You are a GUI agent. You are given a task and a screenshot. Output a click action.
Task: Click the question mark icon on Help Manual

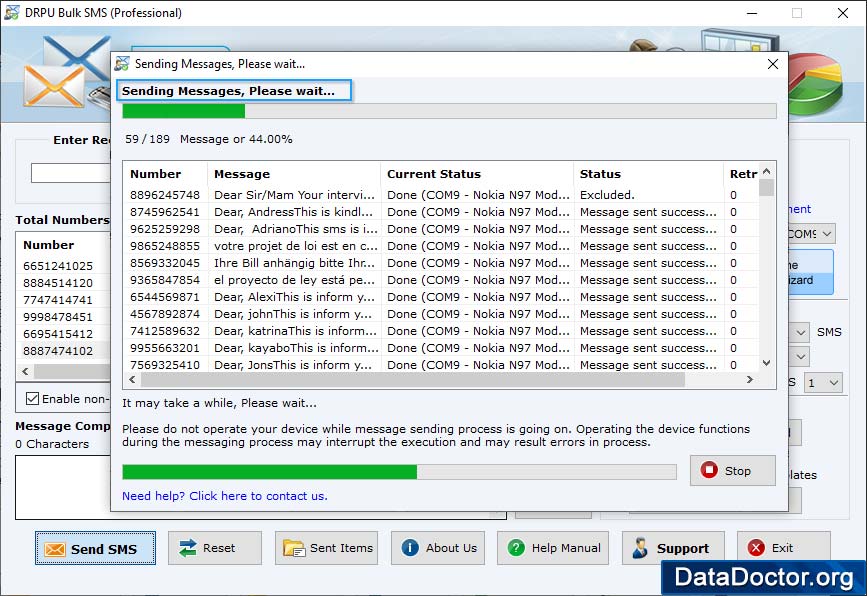click(516, 548)
